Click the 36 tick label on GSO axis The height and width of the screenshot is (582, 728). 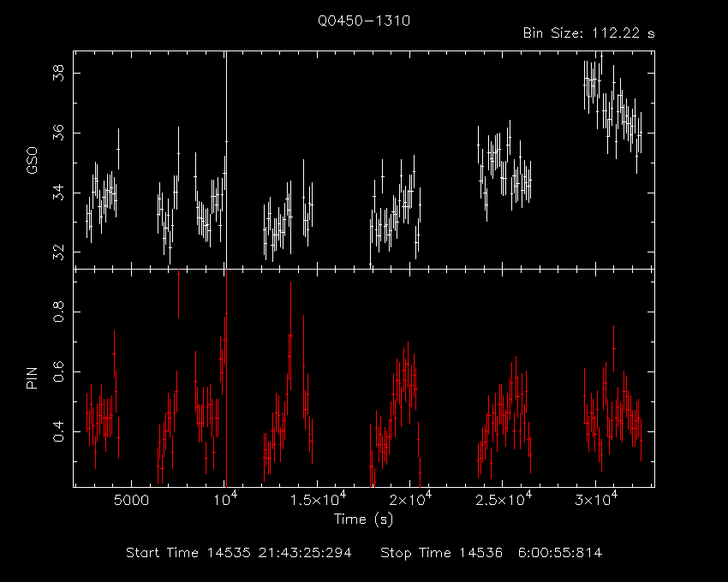point(59,134)
